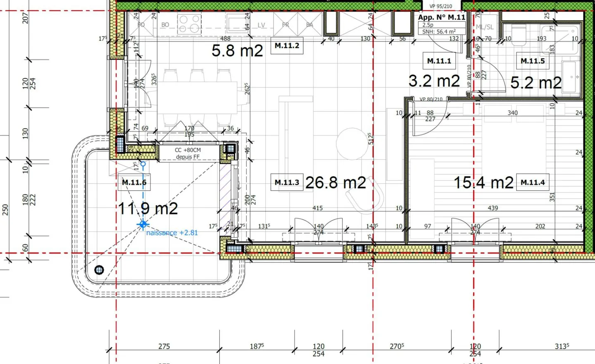Screen dimensions: 595x364
Task: Click the blue naissance point marker
Action: click(143, 225)
